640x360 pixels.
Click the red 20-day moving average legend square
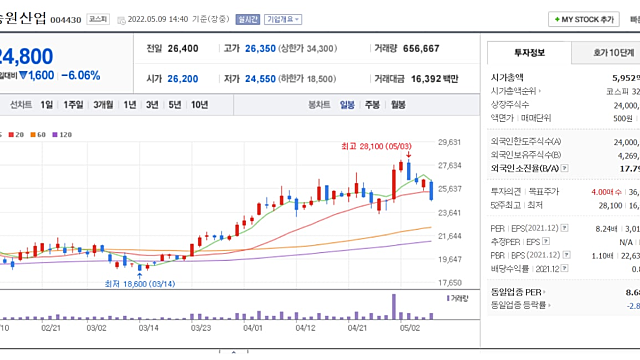coord(11,135)
